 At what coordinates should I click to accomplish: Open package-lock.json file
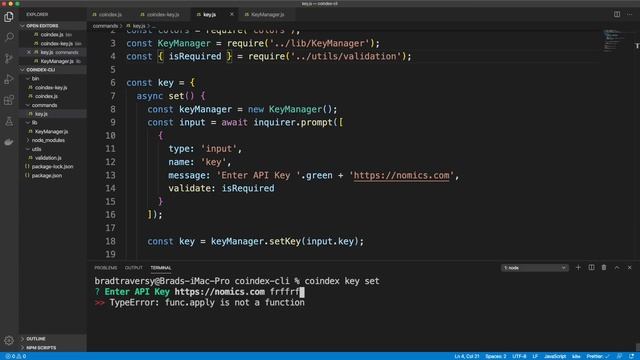point(53,167)
